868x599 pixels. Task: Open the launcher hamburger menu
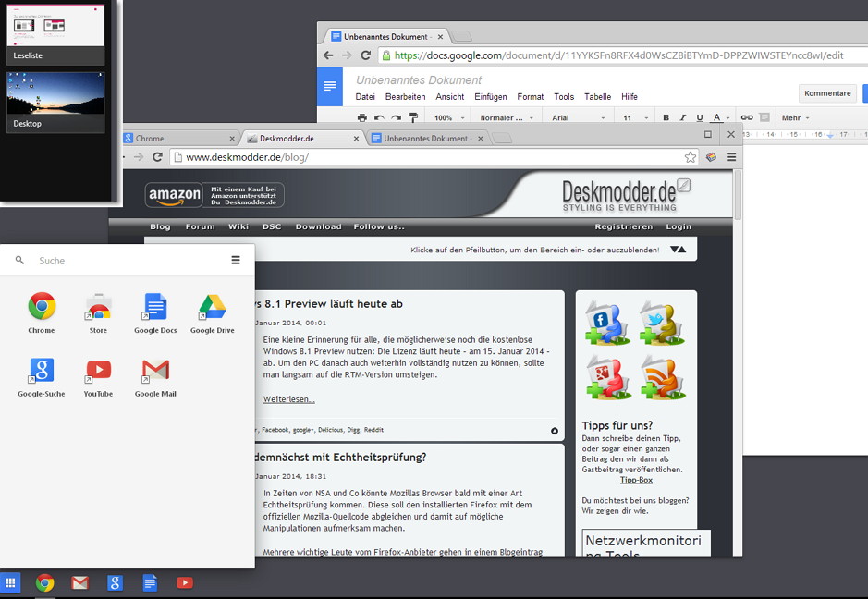point(236,260)
